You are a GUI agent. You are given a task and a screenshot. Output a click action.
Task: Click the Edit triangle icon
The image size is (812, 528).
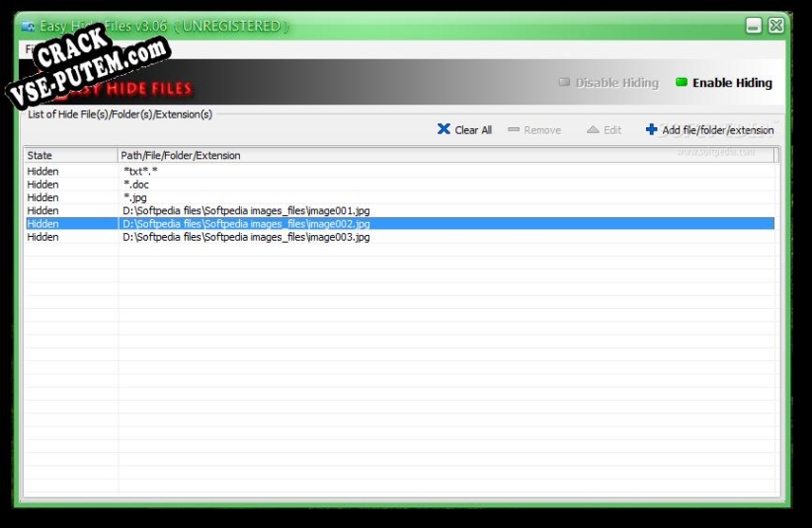pos(593,129)
